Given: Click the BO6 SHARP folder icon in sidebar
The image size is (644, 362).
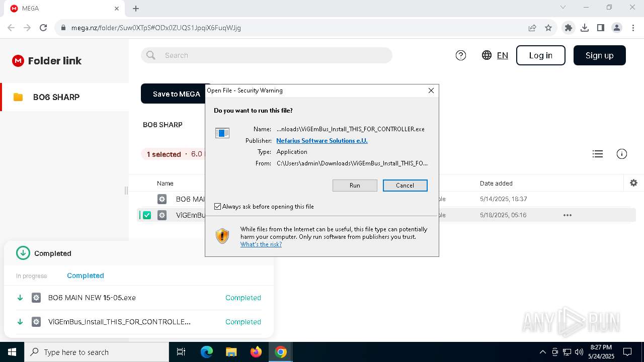Looking at the screenshot, I should (18, 97).
